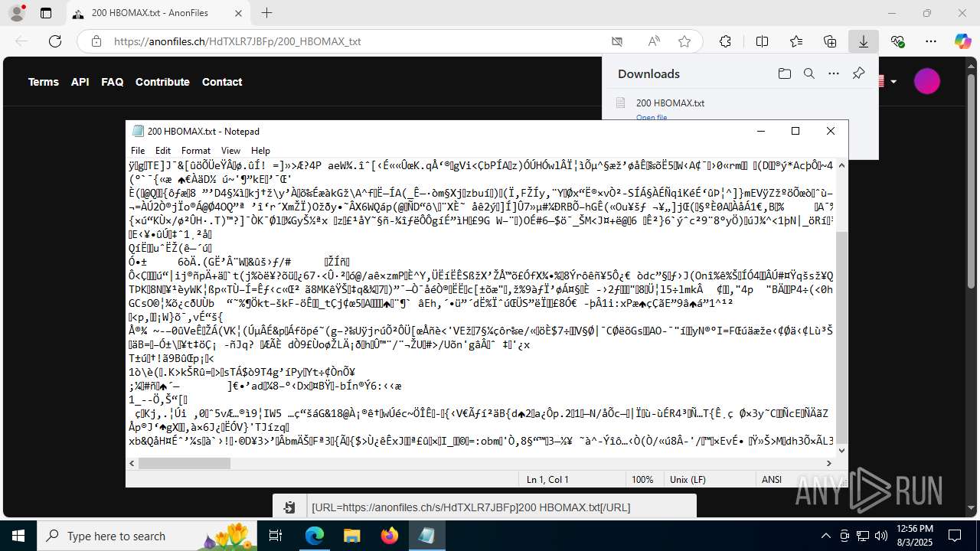View site information lock icon
This screenshot has height=551, width=980.
click(x=96, y=41)
